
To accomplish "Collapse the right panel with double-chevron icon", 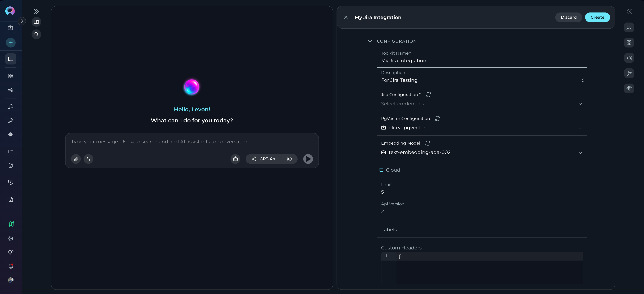I will coord(629,11).
